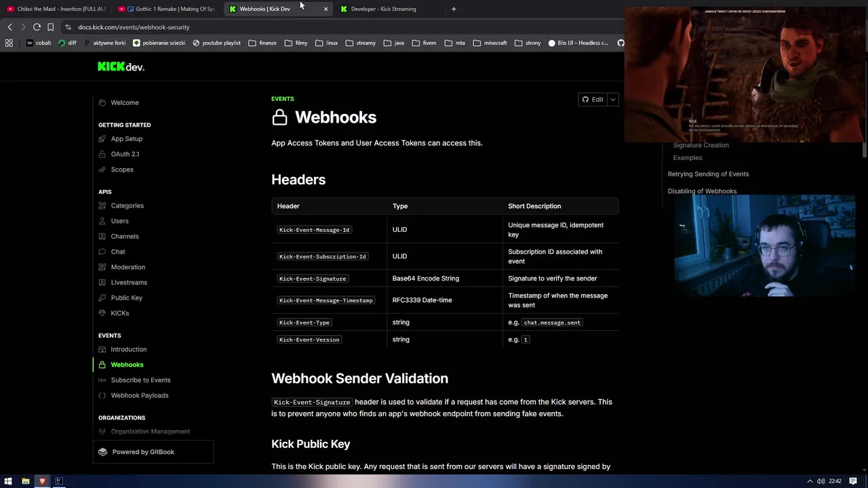
Task: Click the Livestreams sidebar icon
Action: (x=102, y=283)
